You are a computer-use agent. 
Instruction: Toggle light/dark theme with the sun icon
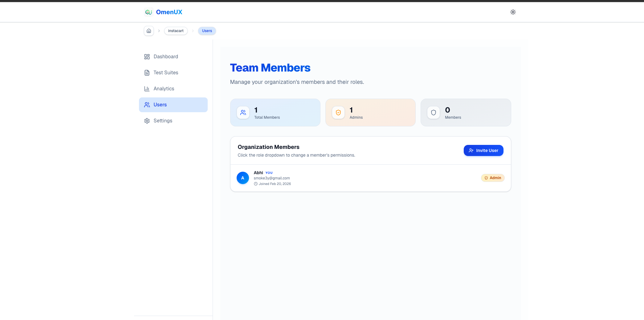(x=513, y=12)
